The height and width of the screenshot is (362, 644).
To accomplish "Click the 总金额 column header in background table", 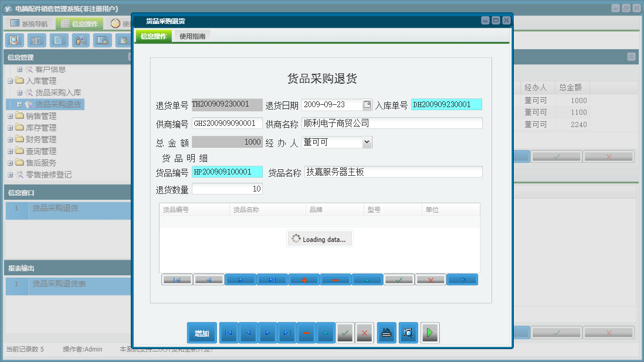I will tap(572, 87).
